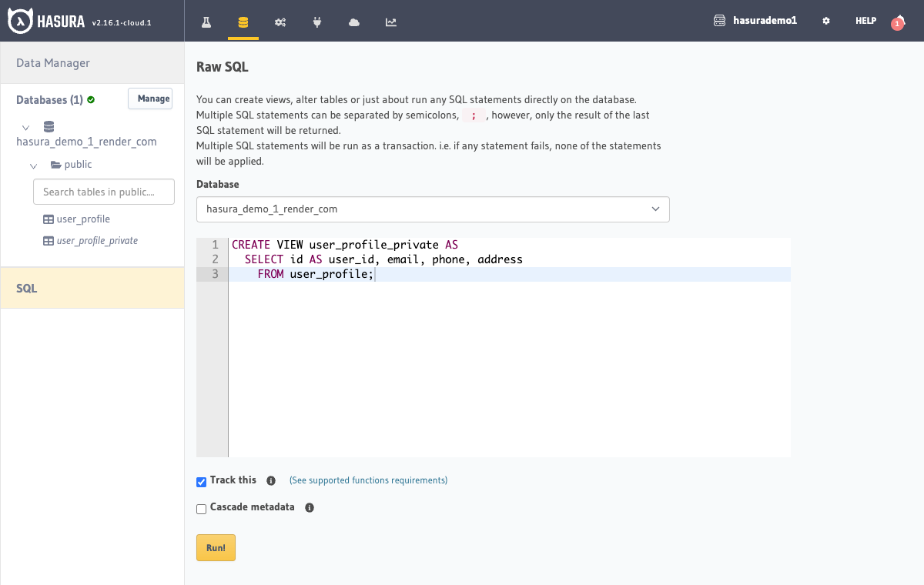This screenshot has width=924, height=585.
Task: Click the Search tables in public field
Action: click(x=104, y=192)
